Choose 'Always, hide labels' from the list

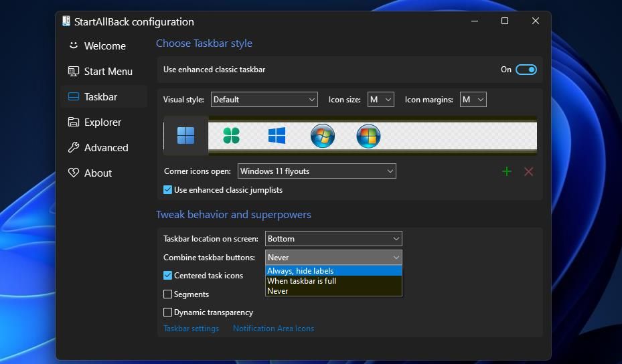(300, 271)
